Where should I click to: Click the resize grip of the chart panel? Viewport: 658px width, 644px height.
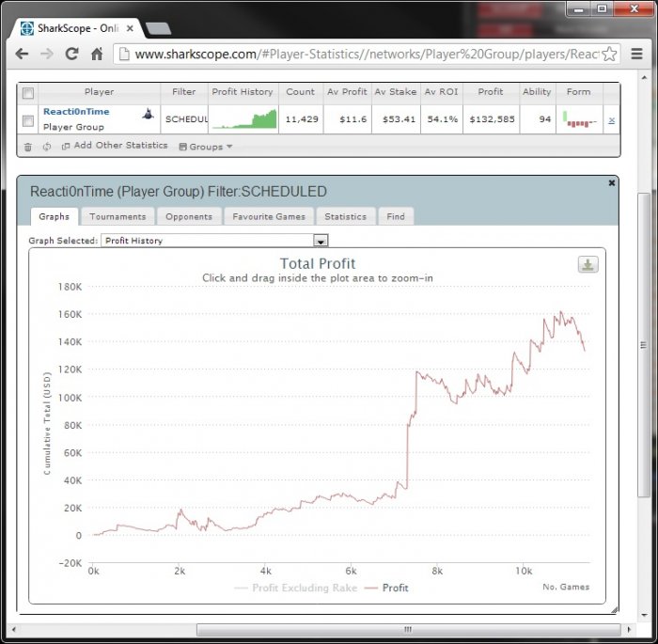click(615, 609)
